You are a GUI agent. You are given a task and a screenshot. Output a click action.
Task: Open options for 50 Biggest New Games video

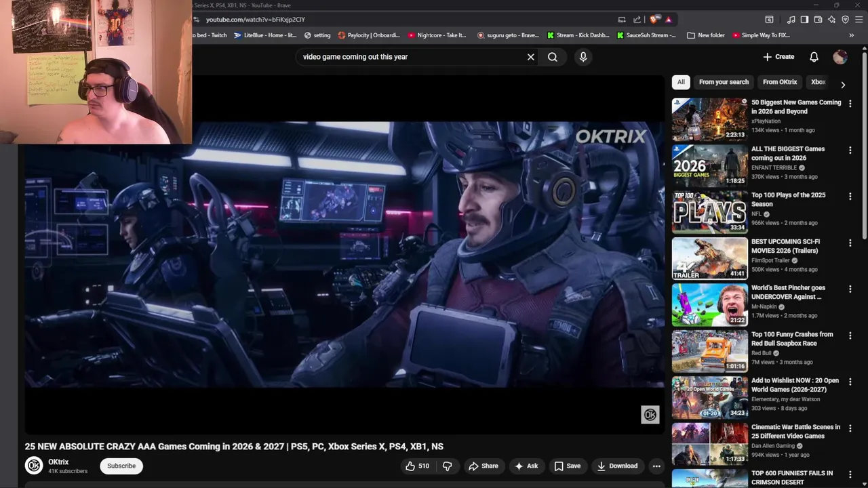pyautogui.click(x=850, y=104)
